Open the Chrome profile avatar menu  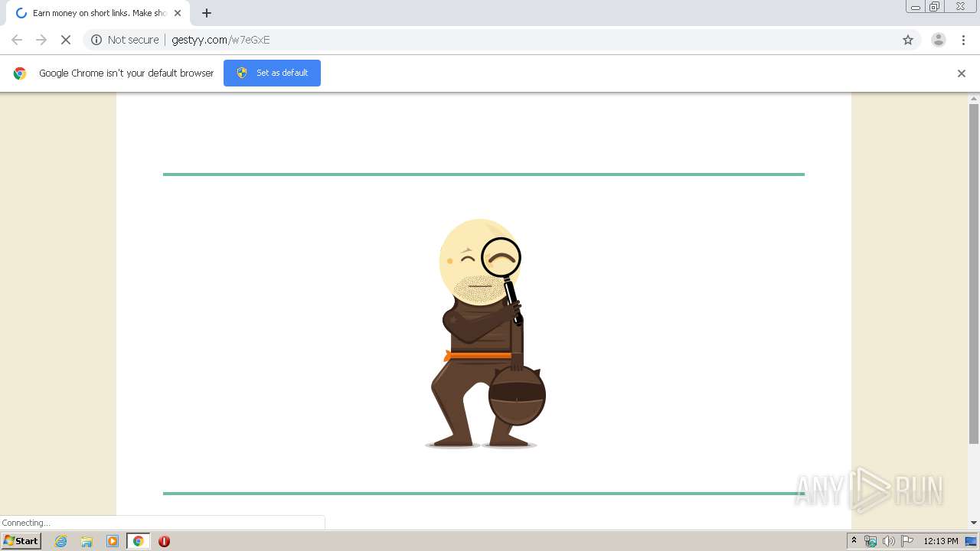click(x=938, y=40)
